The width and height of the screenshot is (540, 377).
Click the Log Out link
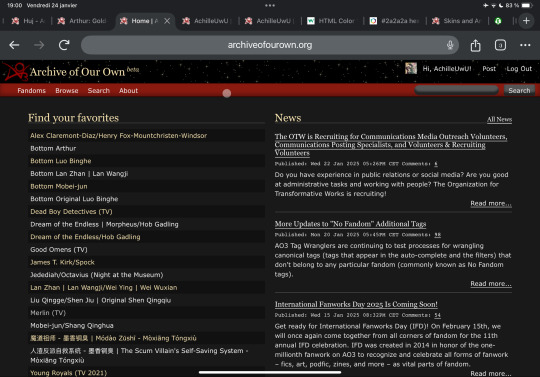pos(519,69)
